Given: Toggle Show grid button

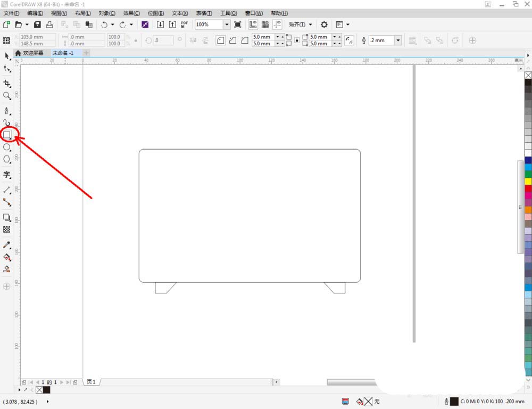Looking at the screenshot, I should tap(265, 24).
